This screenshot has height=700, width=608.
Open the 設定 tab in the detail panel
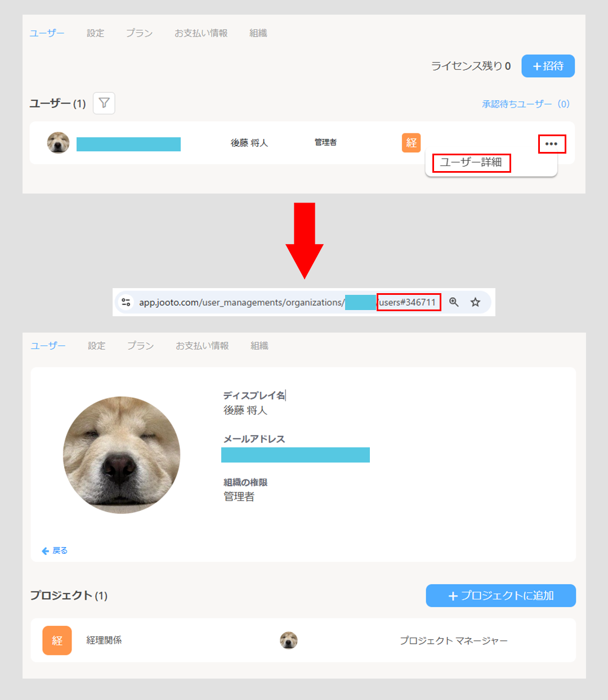[97, 345]
